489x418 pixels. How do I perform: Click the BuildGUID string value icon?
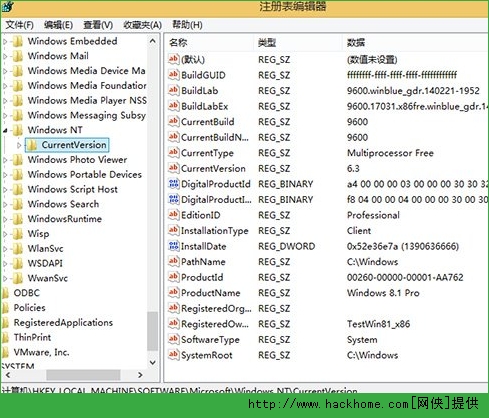coord(174,74)
